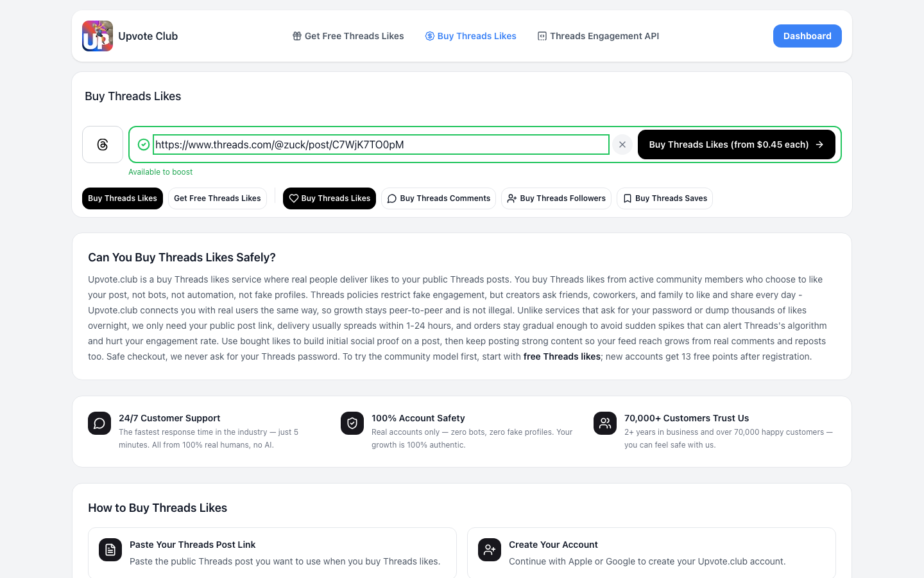Click Paste Your Threads Post Link step title
Image resolution: width=924 pixels, height=578 pixels.
[x=193, y=545]
